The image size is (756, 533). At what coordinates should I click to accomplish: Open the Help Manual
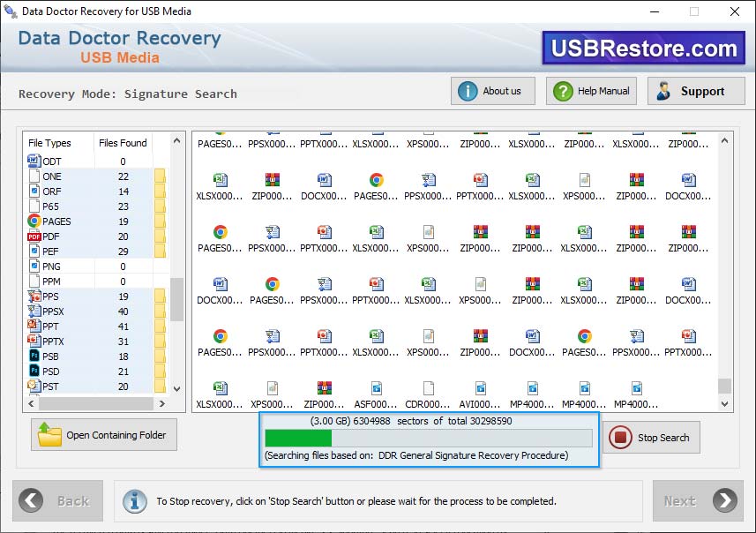pyautogui.click(x=591, y=91)
